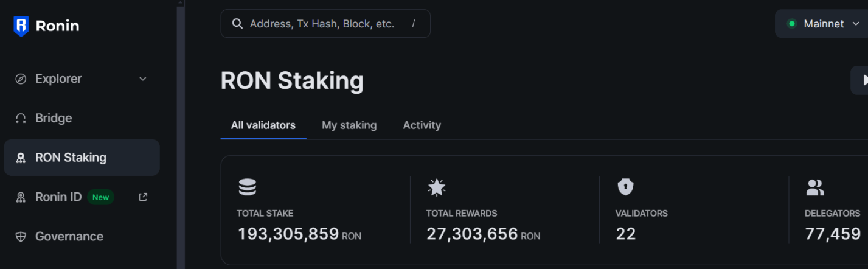Click the Validators shield lock icon
This screenshot has width=868, height=269.
pyautogui.click(x=625, y=187)
